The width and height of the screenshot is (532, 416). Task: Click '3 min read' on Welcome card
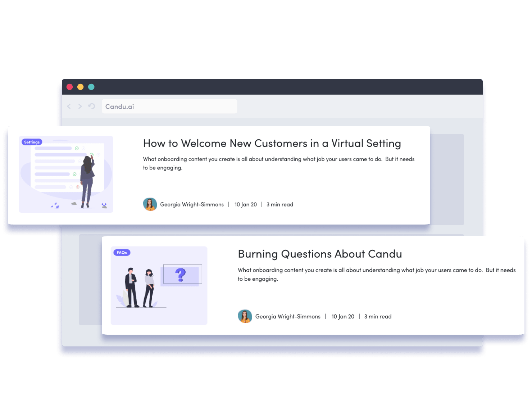coord(280,204)
